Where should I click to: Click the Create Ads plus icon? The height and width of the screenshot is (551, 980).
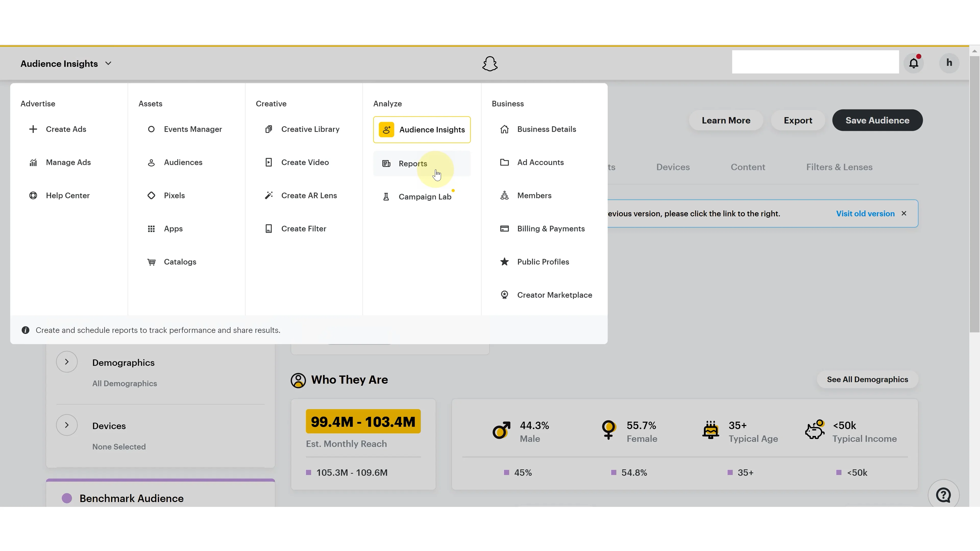33,129
